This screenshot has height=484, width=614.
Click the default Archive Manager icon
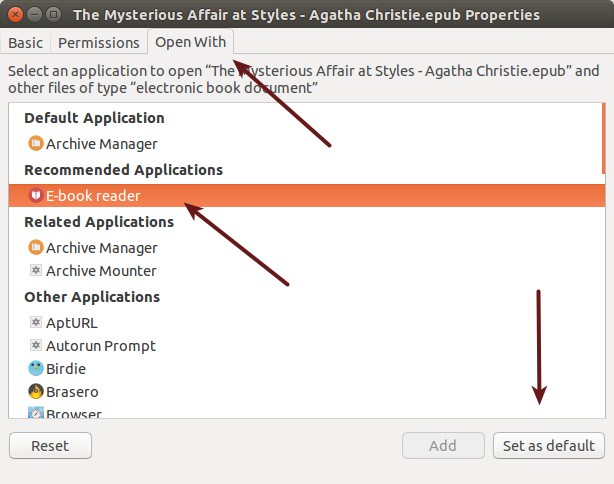(x=36, y=143)
